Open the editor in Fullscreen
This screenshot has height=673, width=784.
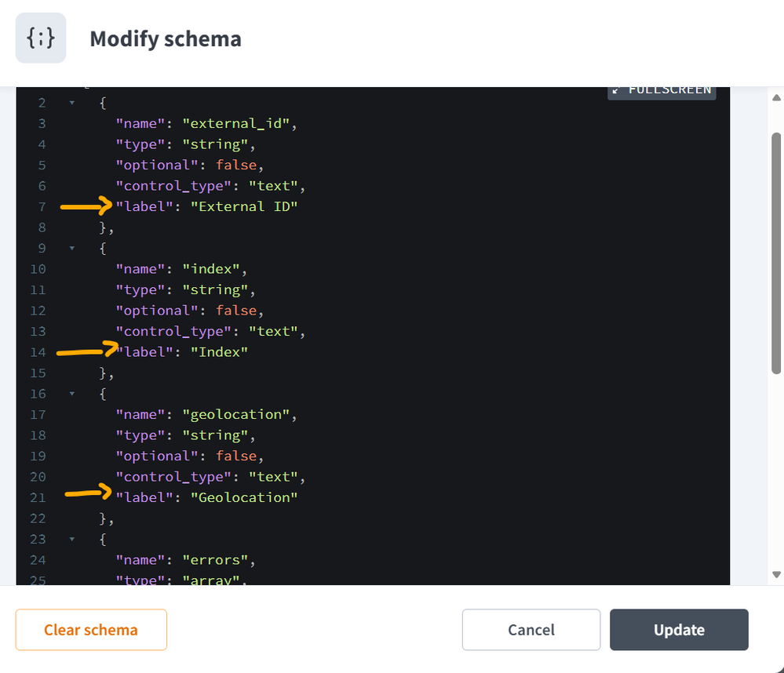point(662,91)
